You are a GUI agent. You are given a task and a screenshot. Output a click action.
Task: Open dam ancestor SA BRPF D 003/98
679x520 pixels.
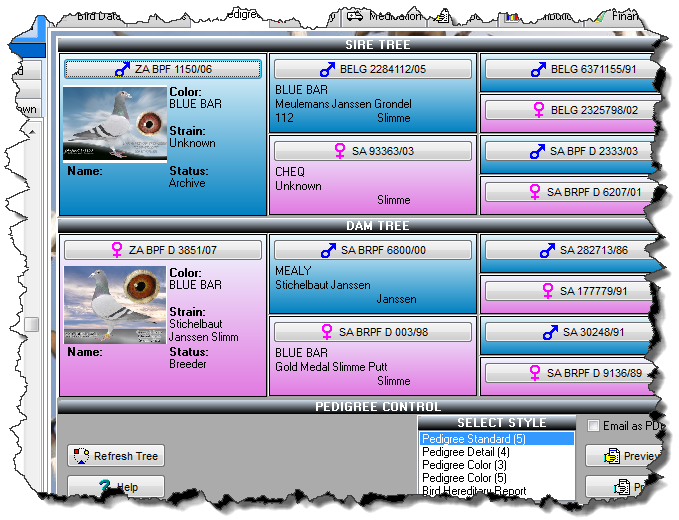pos(372,331)
